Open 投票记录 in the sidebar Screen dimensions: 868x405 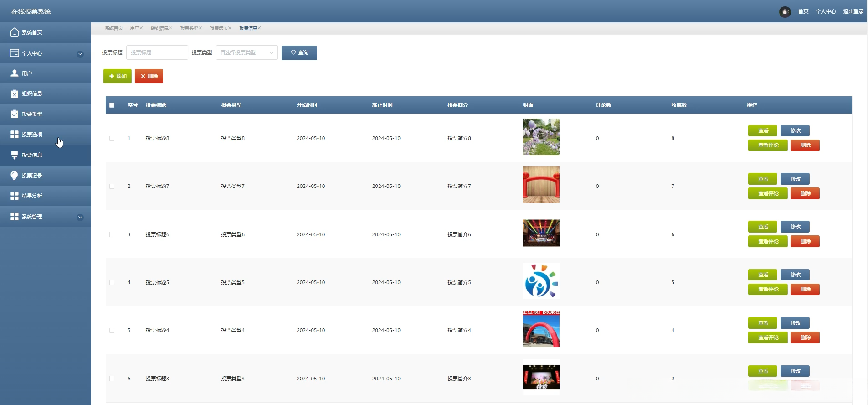(46, 176)
